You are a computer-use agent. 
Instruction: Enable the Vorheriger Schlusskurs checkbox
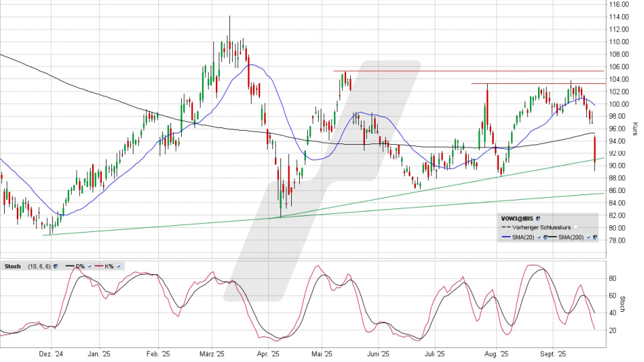click(576, 227)
